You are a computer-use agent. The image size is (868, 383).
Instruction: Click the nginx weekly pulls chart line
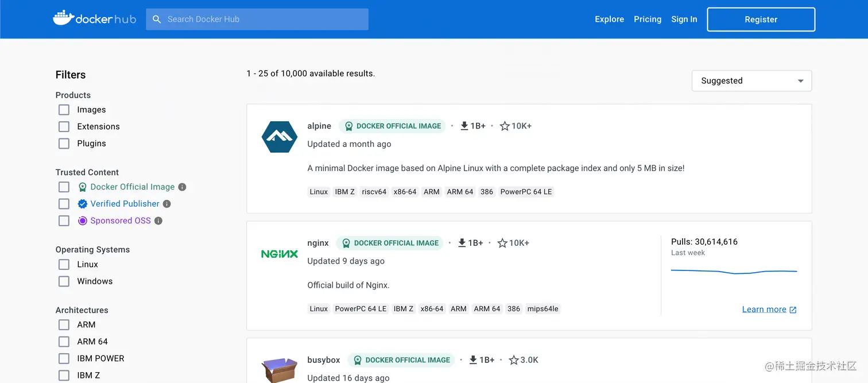click(x=734, y=271)
